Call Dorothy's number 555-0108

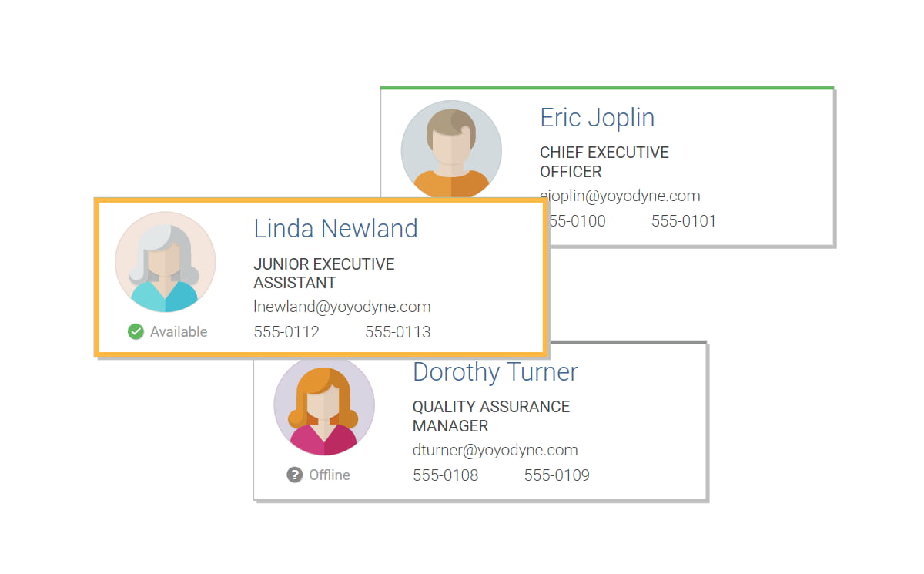445,475
